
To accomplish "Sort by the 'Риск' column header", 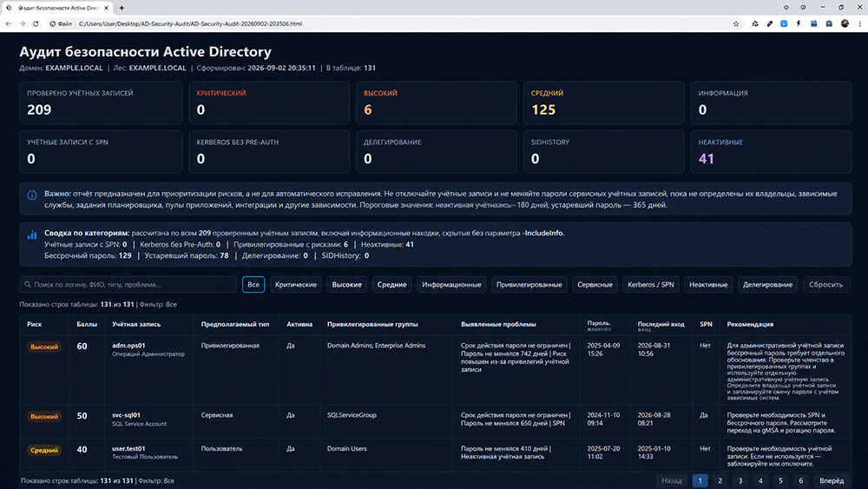I will [x=35, y=325].
